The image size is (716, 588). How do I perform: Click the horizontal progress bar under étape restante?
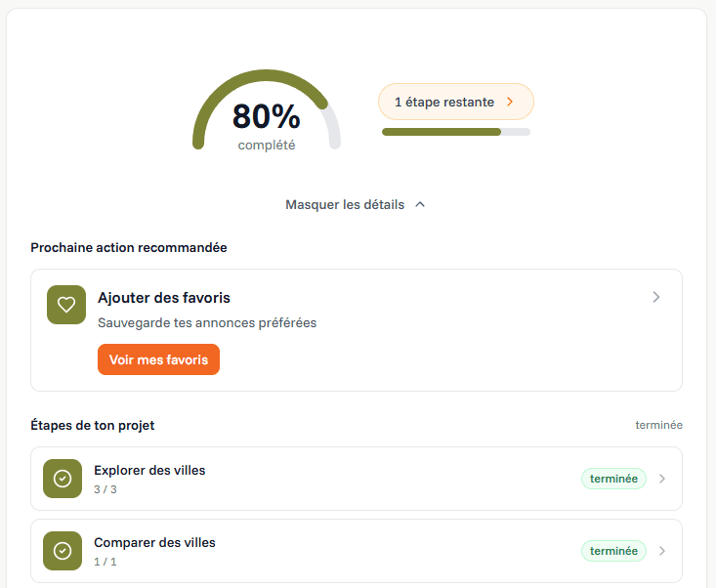(456, 132)
